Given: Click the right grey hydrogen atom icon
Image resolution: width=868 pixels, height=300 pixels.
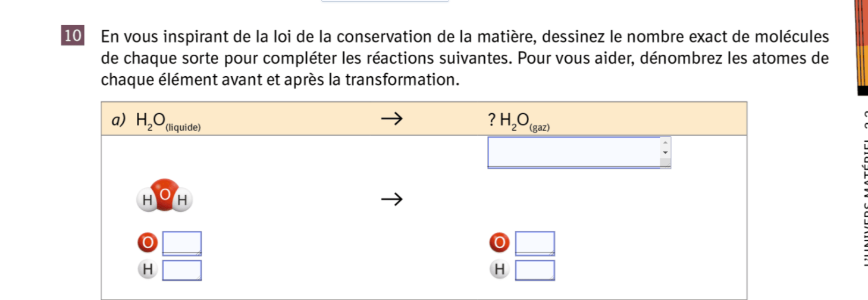Looking at the screenshot, I should click(x=499, y=270).
